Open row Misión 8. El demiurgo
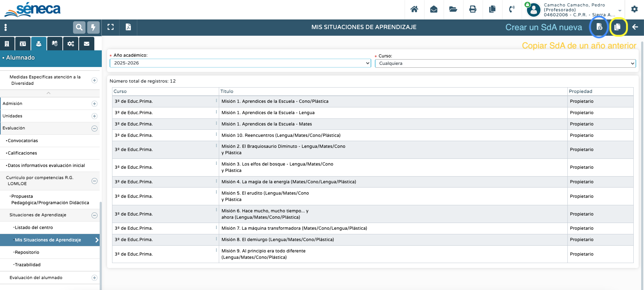Viewport: 644px width, 290px height. click(277, 240)
